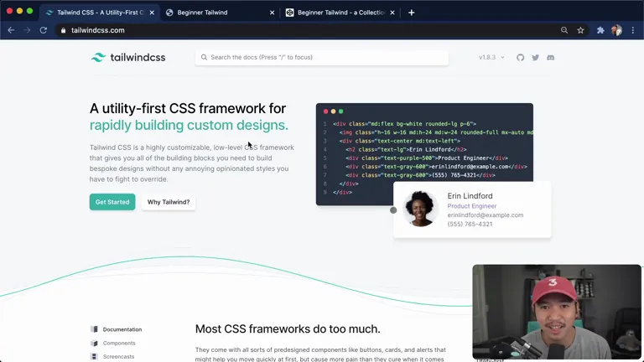The image size is (644, 362).
Task: Click the browser forward arrow
Action: click(27, 30)
